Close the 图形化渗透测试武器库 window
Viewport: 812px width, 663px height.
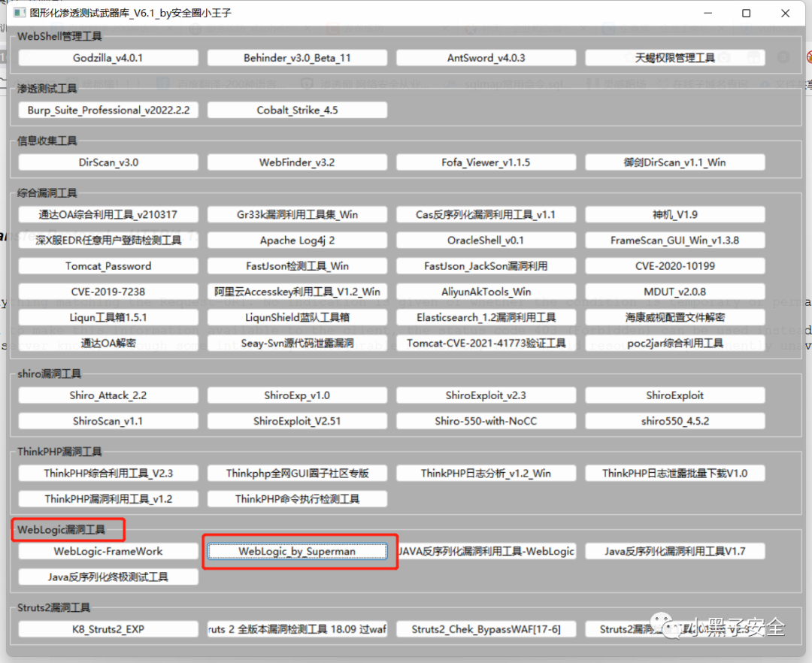tap(785, 13)
